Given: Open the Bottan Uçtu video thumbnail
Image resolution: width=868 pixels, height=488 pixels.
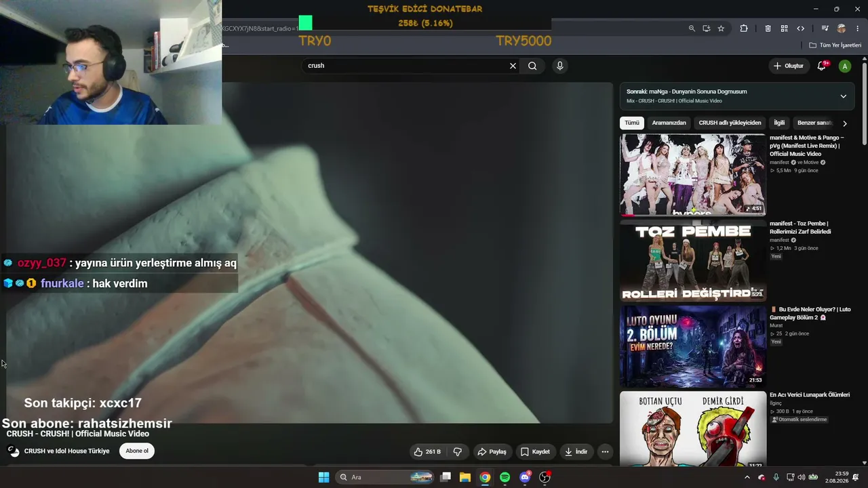Looking at the screenshot, I should (x=693, y=429).
